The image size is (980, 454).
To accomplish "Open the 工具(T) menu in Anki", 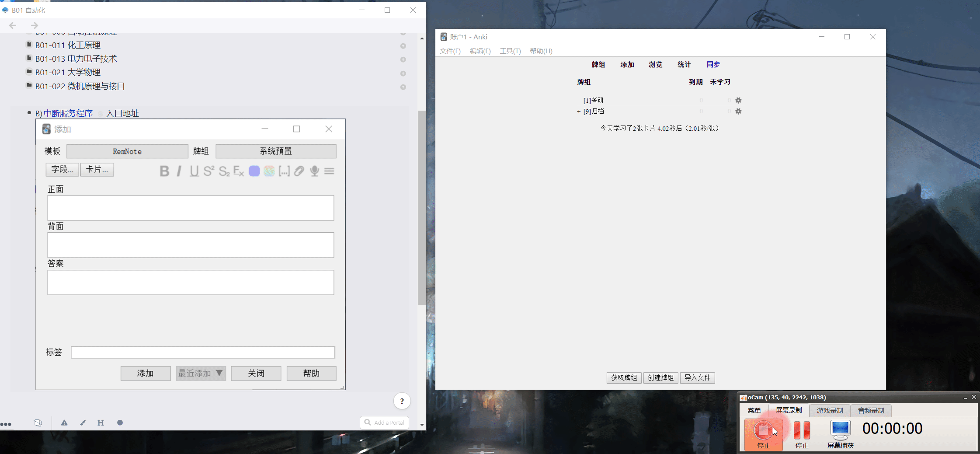I will 510,51.
